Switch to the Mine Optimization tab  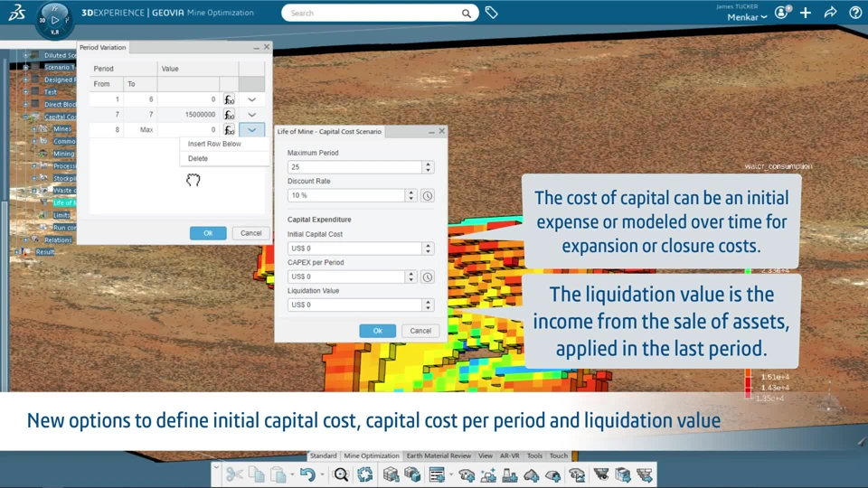(372, 455)
